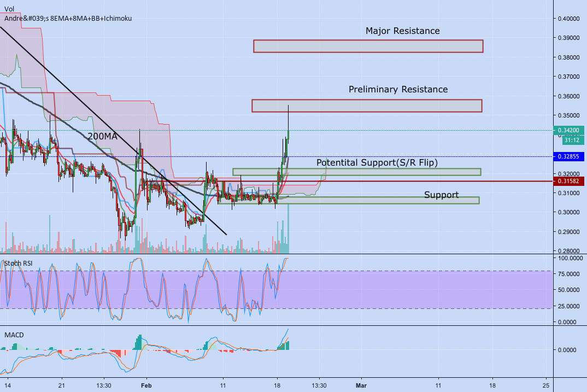The image size is (587, 392).
Task: Click the 0.40000 price axis value
Action: point(568,19)
